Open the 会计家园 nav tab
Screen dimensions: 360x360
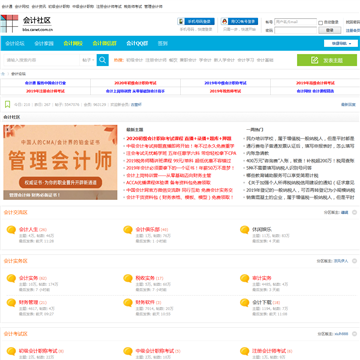pos(44,43)
